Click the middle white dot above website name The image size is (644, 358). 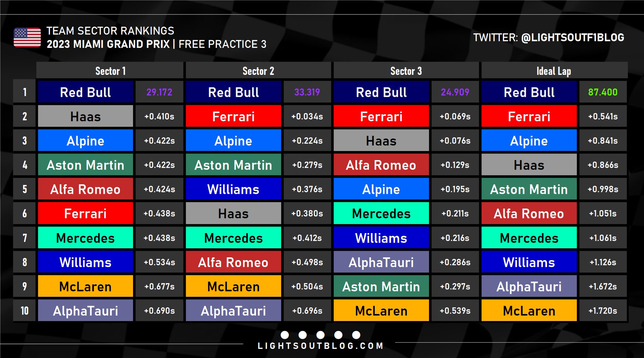pos(320,335)
